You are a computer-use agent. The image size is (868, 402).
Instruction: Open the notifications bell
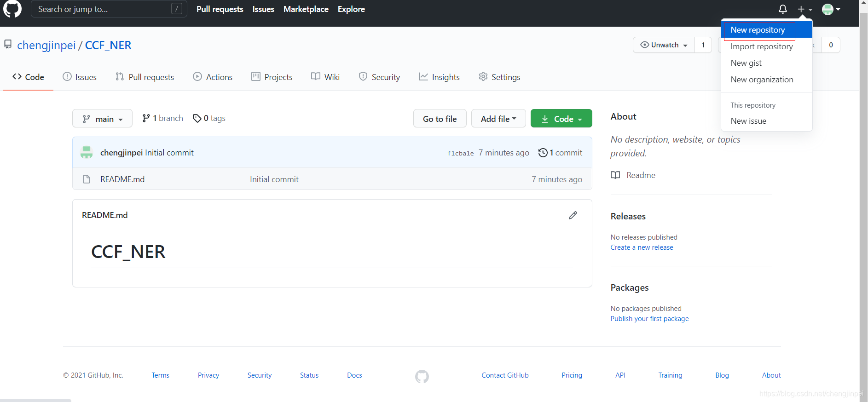coord(782,9)
